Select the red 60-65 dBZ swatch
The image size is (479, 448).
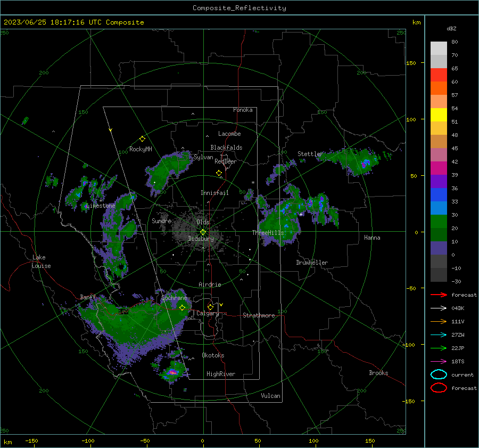coord(439,75)
